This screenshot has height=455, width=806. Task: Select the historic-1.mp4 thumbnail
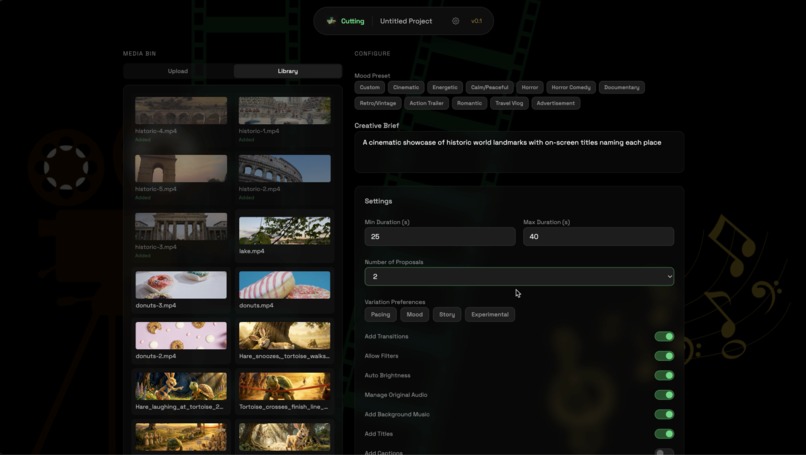coord(284,110)
